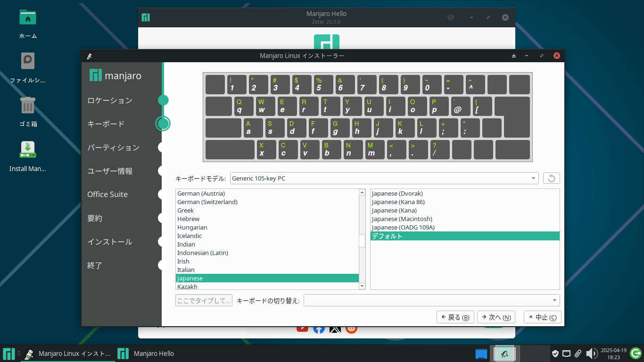Viewport: 644px width, 362px height.
Task: Select Indonesian (Latin) layout
Action: [267, 253]
